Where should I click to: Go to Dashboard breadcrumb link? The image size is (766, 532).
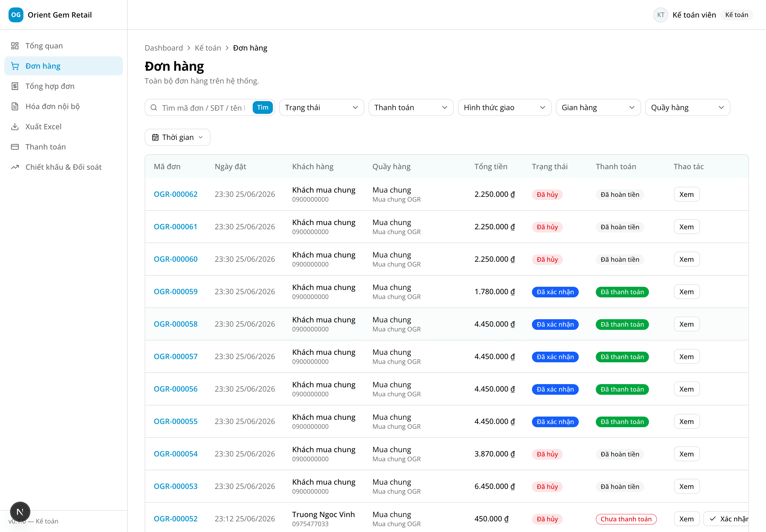pyautogui.click(x=164, y=48)
